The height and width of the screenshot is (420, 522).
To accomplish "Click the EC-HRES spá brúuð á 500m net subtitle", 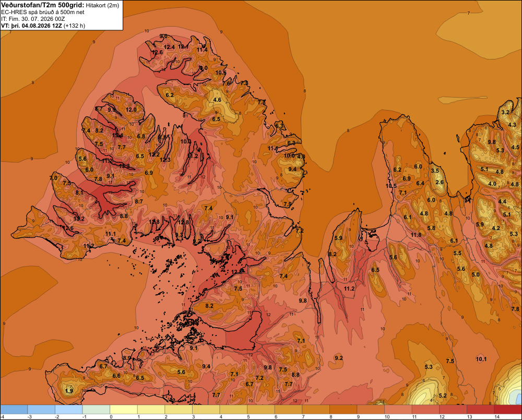I will click(43, 12).
